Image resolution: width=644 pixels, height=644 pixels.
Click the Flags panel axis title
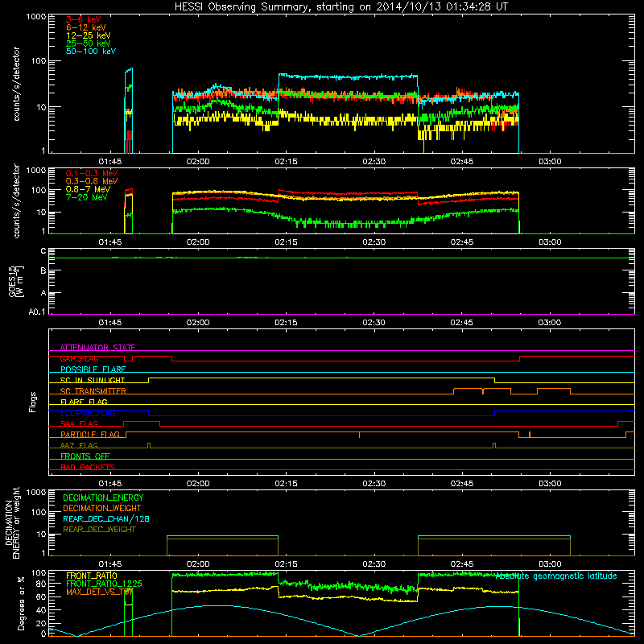pyautogui.click(x=33, y=402)
